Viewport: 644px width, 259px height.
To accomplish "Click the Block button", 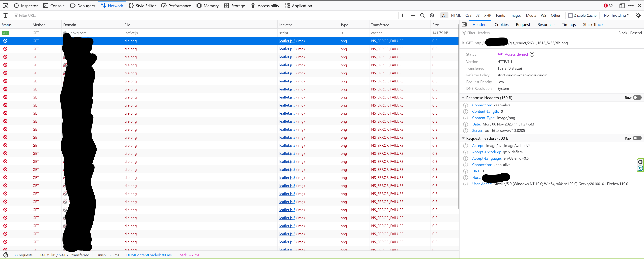I will 623,33.
